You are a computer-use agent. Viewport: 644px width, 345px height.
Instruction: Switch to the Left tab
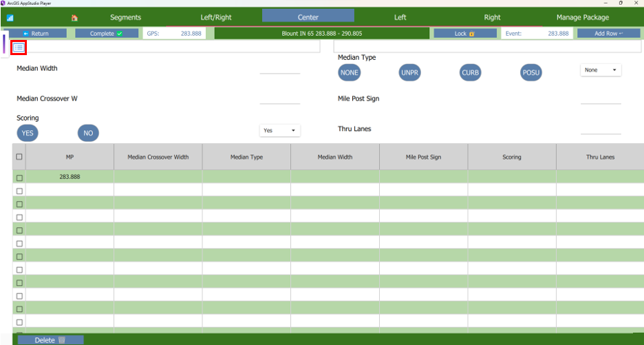pos(400,17)
